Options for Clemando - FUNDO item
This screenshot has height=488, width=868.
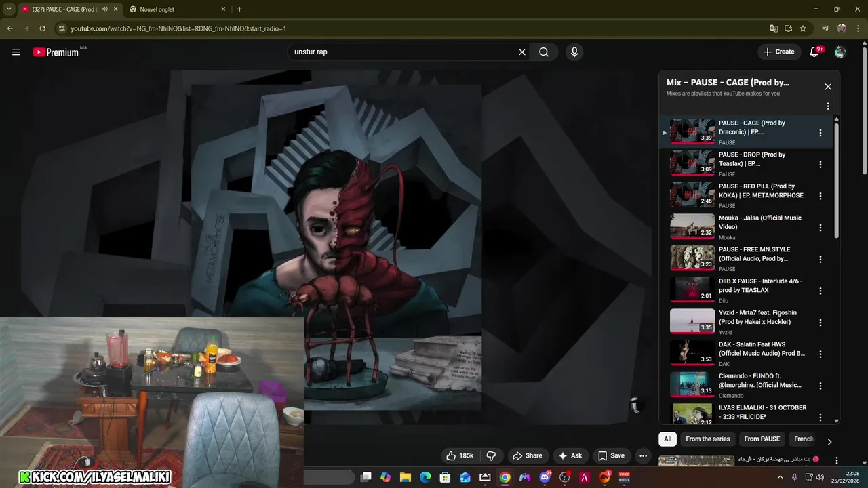pos(820,386)
